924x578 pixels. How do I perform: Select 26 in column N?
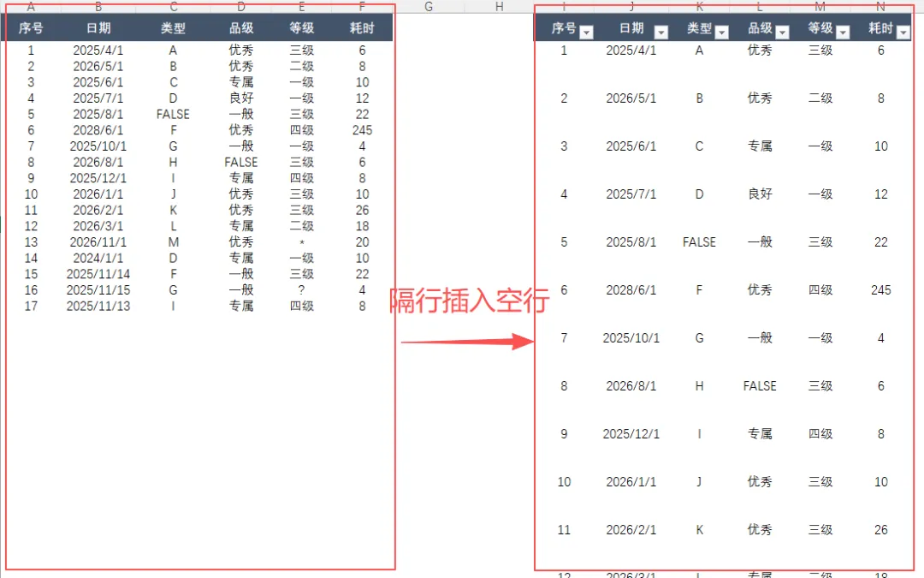coord(881,530)
